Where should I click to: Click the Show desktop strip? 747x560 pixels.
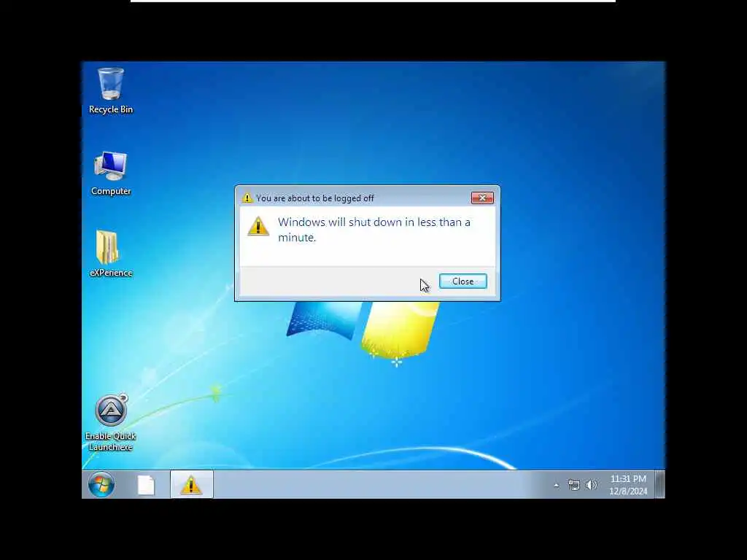[659, 485]
